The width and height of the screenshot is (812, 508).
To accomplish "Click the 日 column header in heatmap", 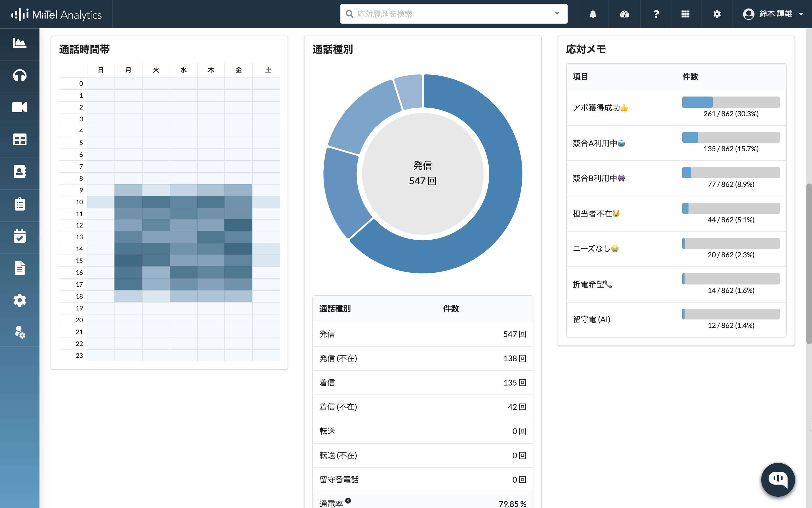I will (101, 70).
